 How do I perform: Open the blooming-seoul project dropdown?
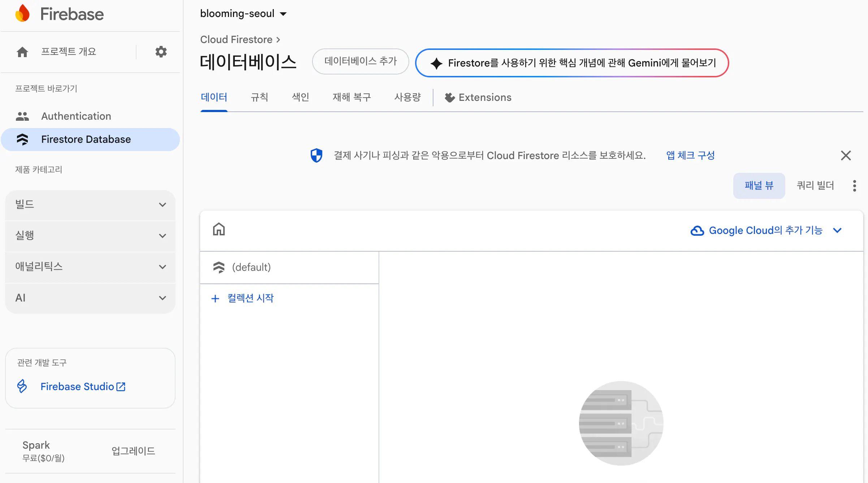tap(243, 14)
